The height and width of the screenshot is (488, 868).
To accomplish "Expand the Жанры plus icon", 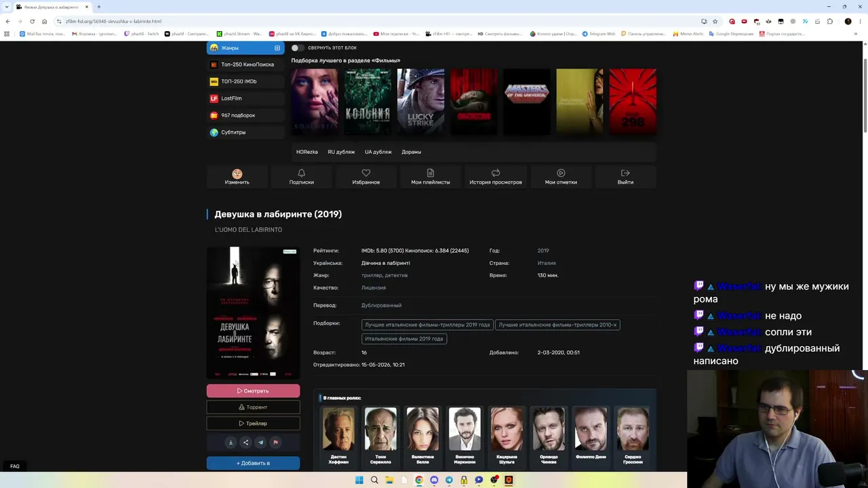I will click(x=277, y=48).
